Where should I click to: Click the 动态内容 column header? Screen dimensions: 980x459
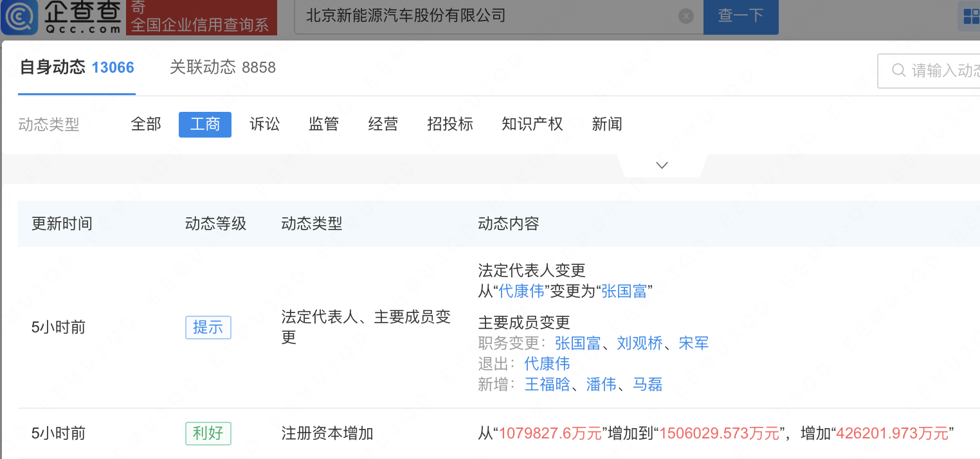508,224
